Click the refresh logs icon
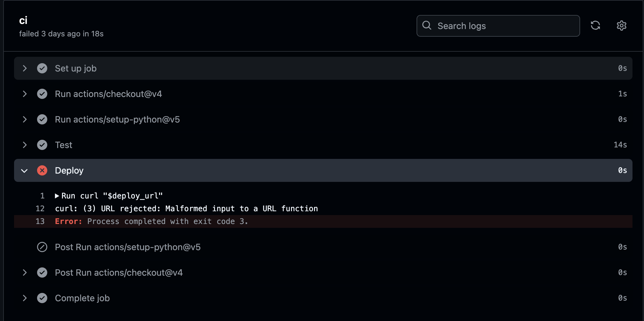This screenshot has width=644, height=321. tap(595, 26)
